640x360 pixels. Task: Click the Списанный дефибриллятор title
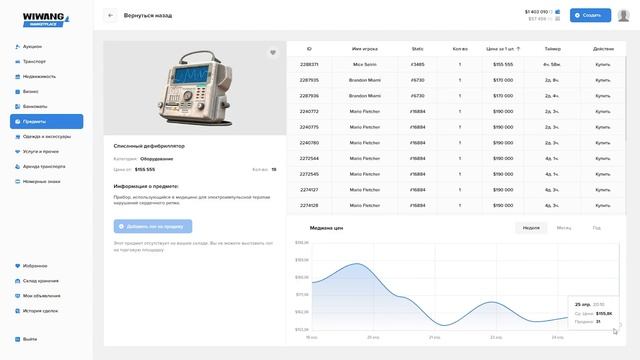pos(149,146)
